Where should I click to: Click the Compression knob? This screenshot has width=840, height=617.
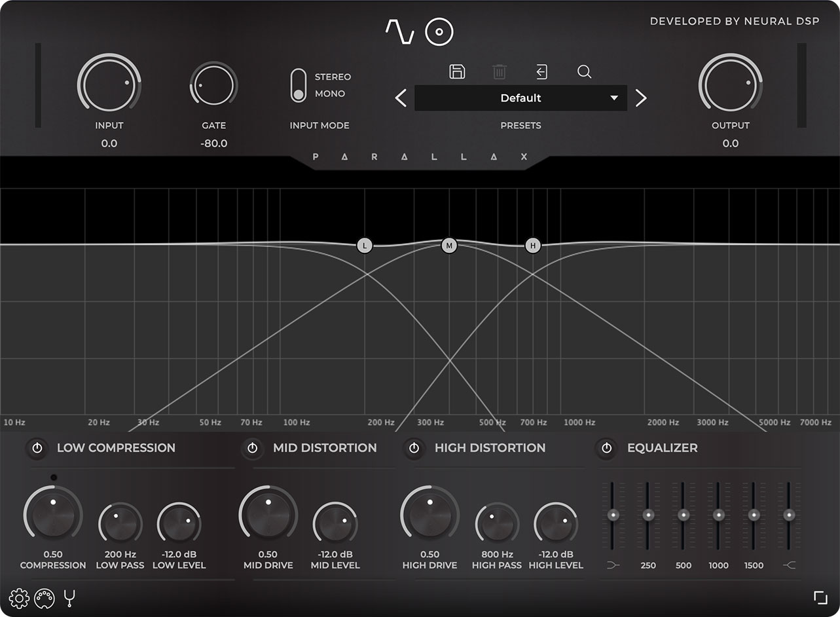[53, 515]
